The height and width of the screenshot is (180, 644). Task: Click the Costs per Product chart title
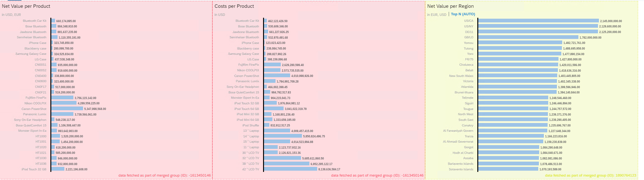234,6
